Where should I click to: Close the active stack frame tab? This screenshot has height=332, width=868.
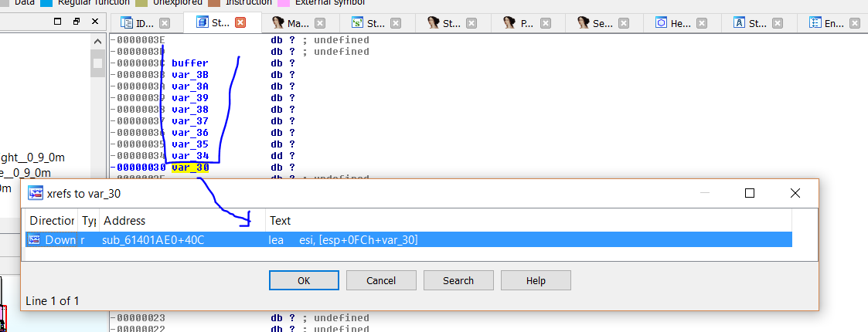(x=240, y=23)
